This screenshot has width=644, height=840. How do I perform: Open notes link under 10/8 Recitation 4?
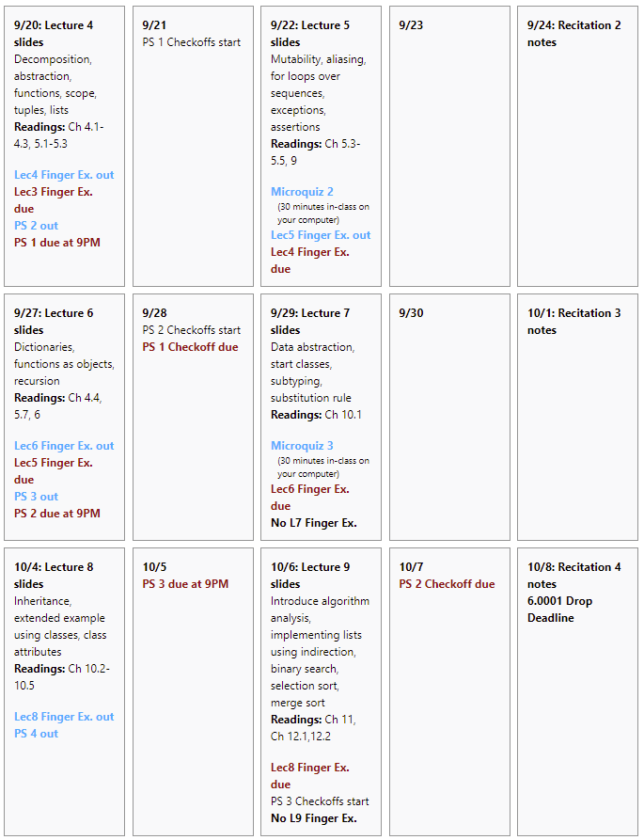point(542,584)
